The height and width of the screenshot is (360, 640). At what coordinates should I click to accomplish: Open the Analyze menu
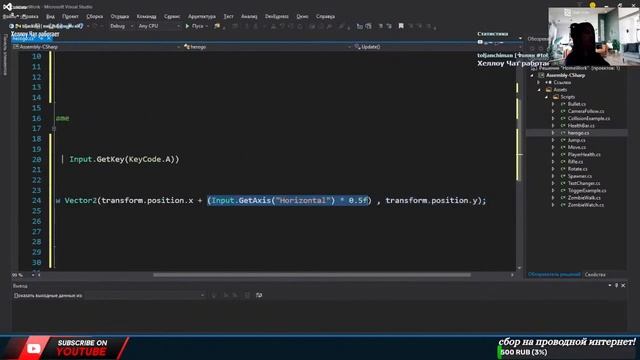(249, 16)
